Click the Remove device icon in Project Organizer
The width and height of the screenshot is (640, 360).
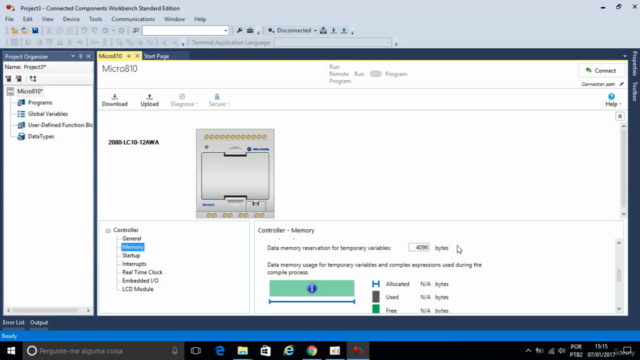click(18, 78)
